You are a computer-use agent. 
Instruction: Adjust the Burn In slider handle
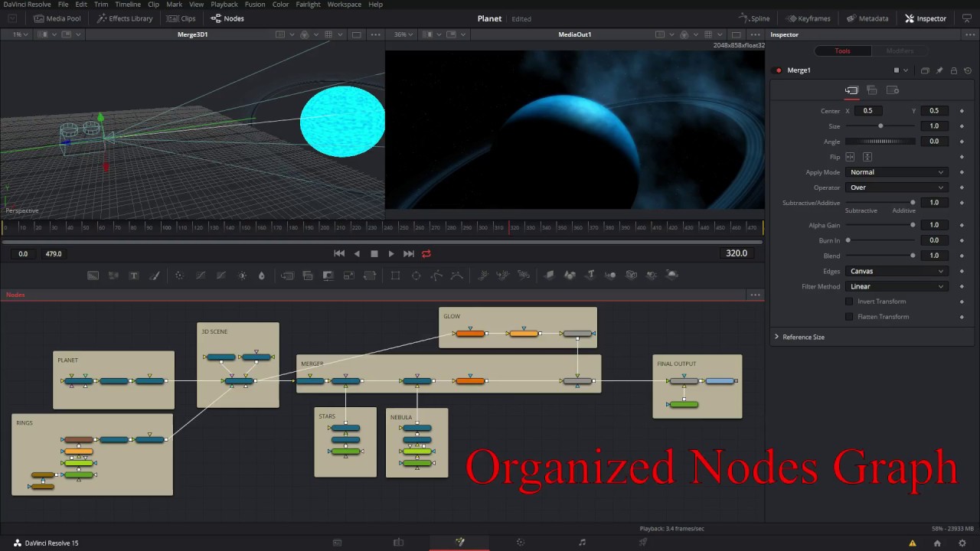pyautogui.click(x=848, y=240)
